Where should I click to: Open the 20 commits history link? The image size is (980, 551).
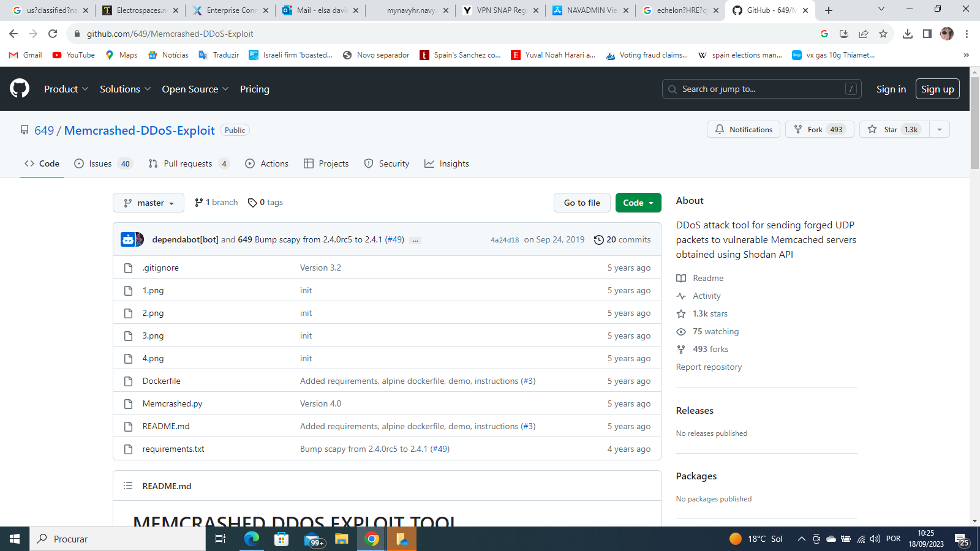point(622,239)
